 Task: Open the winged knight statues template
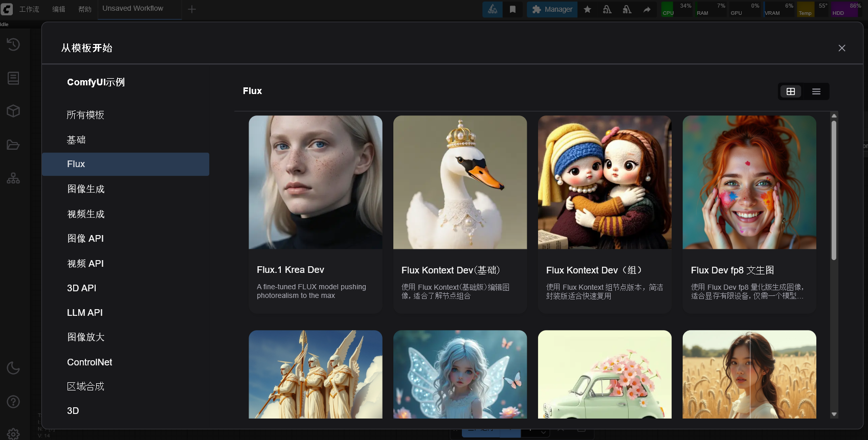[316, 375]
